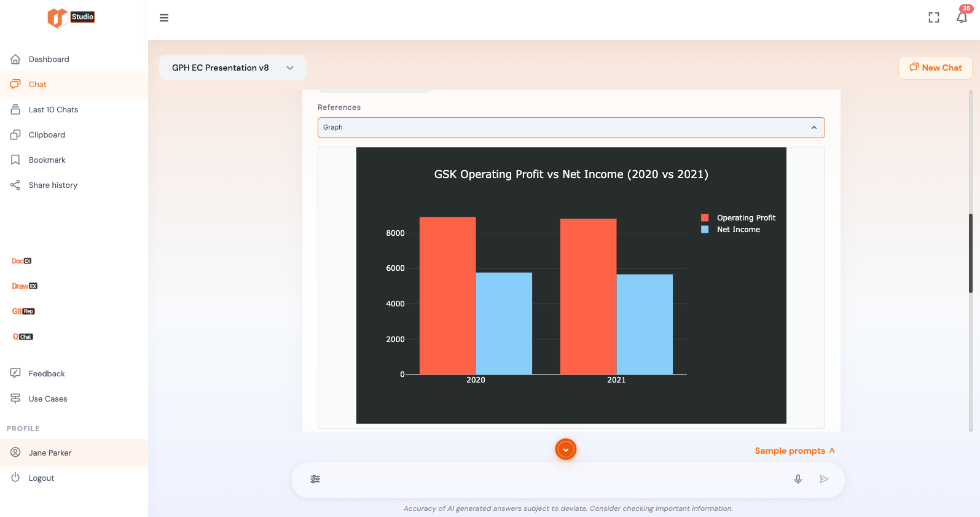
Task: Expand Sample prompts
Action: click(x=795, y=451)
